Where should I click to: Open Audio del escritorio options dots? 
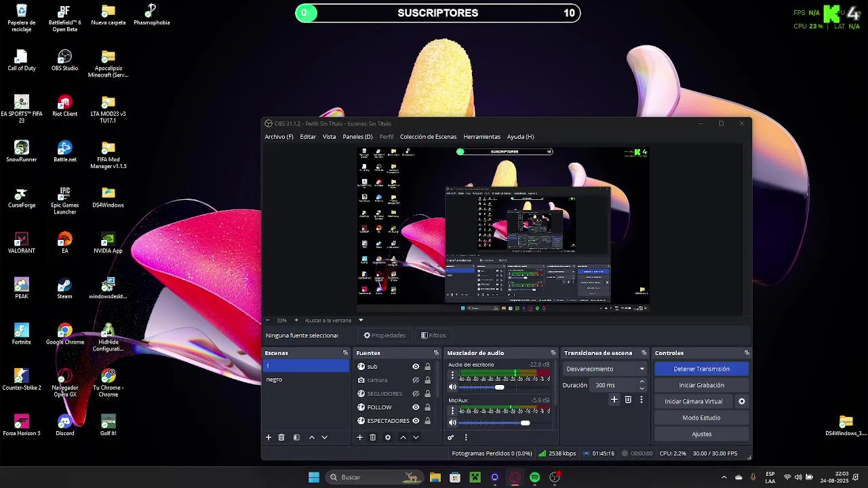pyautogui.click(x=452, y=375)
